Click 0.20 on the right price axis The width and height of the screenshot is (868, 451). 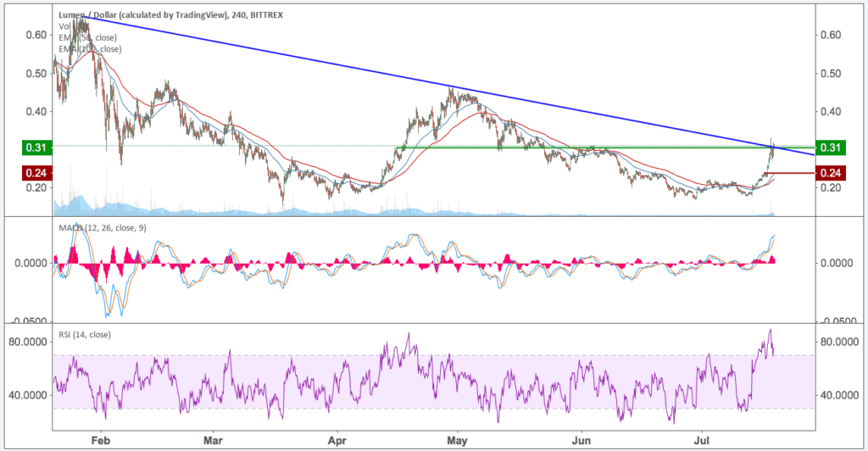(x=831, y=187)
